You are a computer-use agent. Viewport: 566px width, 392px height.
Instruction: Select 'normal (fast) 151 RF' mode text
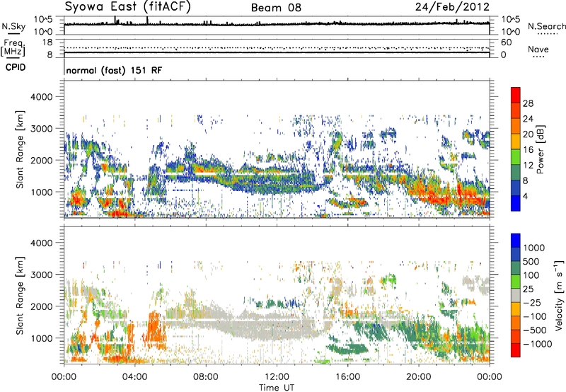click(114, 70)
